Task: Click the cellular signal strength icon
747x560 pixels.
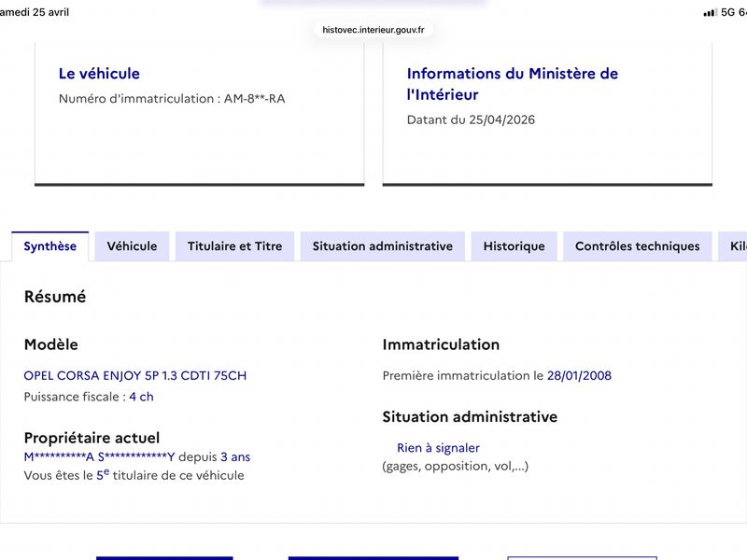Action: [x=711, y=12]
